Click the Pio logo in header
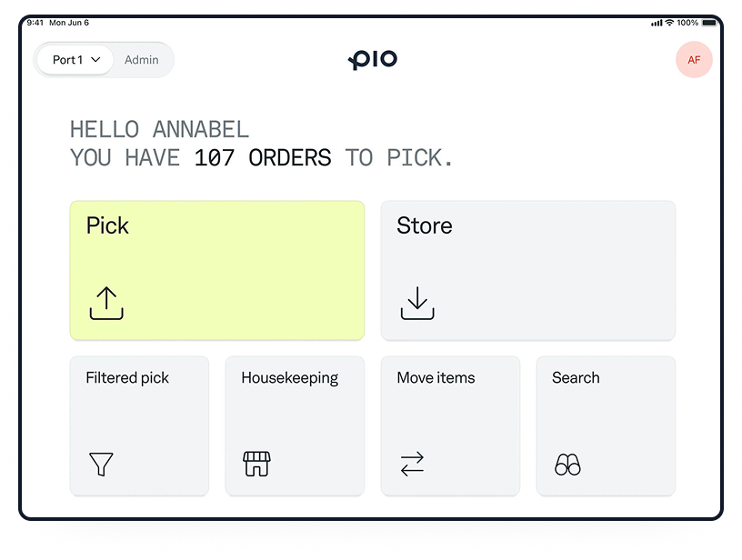Viewport: 742px width, 560px height. tap(373, 60)
